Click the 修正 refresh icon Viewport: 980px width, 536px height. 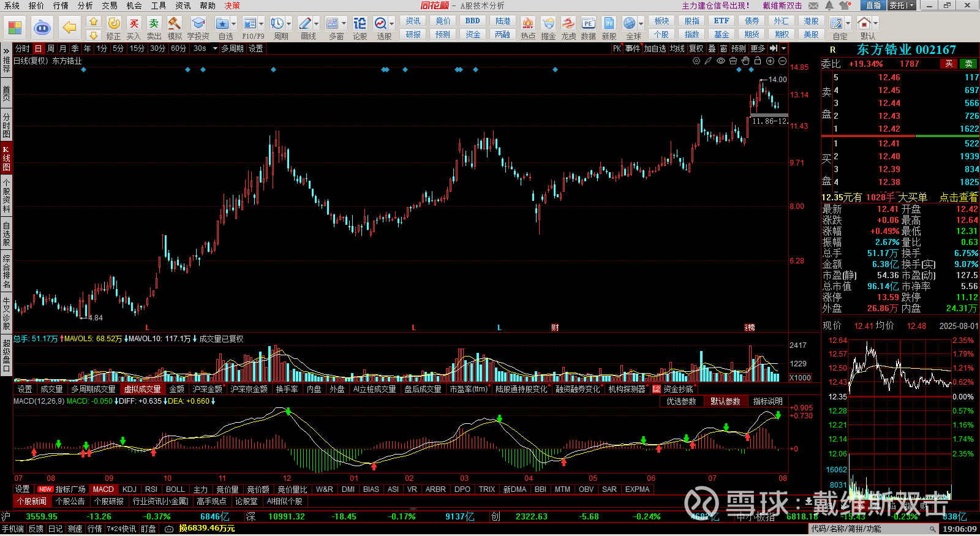114,23
